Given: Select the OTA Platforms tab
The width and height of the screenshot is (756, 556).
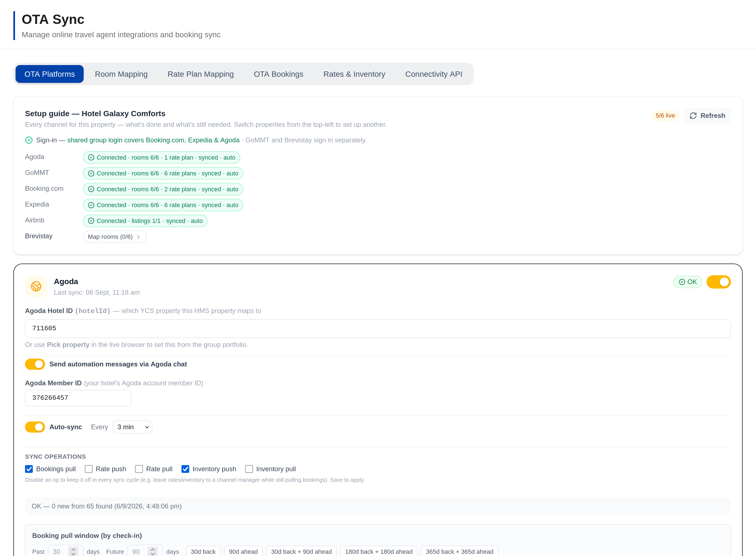Looking at the screenshot, I should (49, 74).
